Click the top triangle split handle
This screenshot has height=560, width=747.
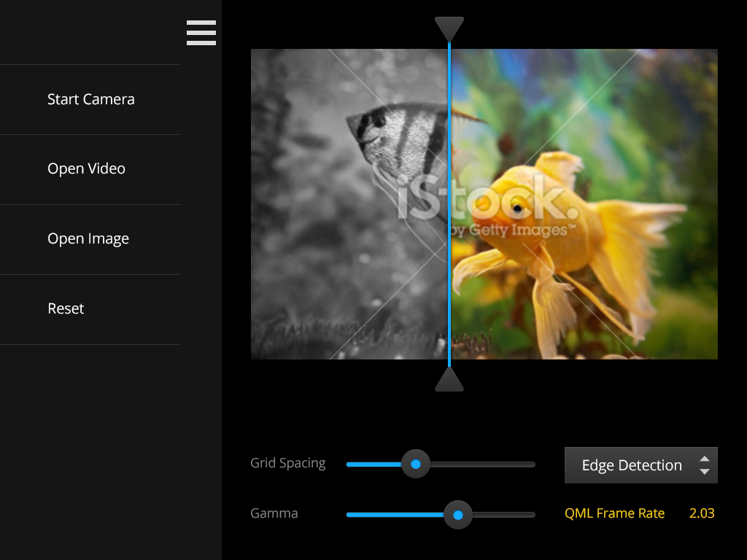pos(449,29)
